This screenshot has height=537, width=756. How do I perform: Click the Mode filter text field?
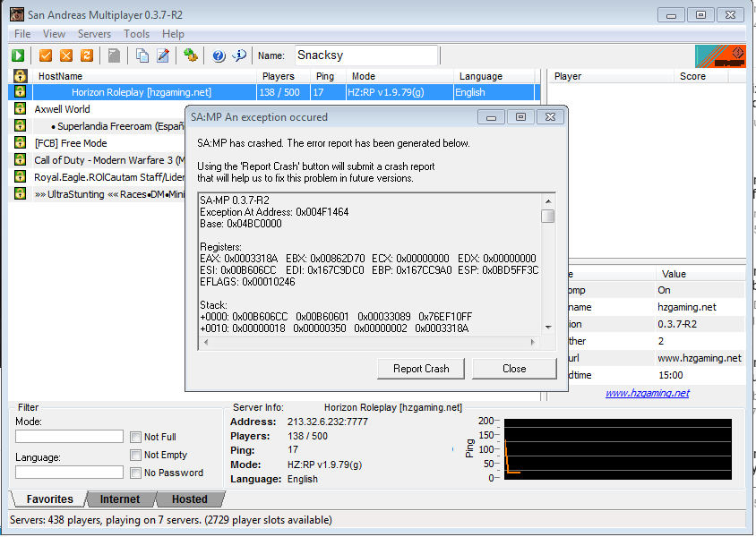[69, 437]
